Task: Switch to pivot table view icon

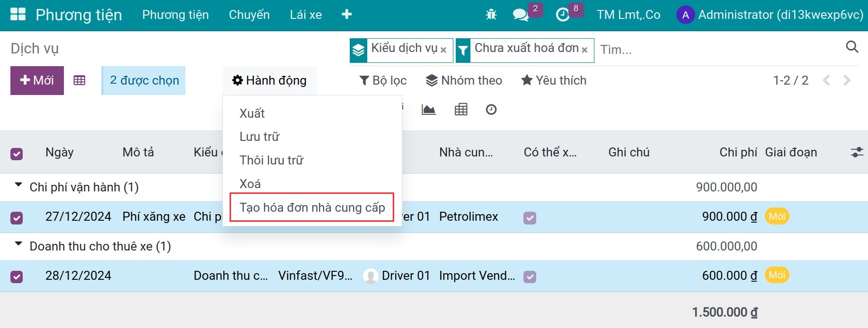Action: 461,110
